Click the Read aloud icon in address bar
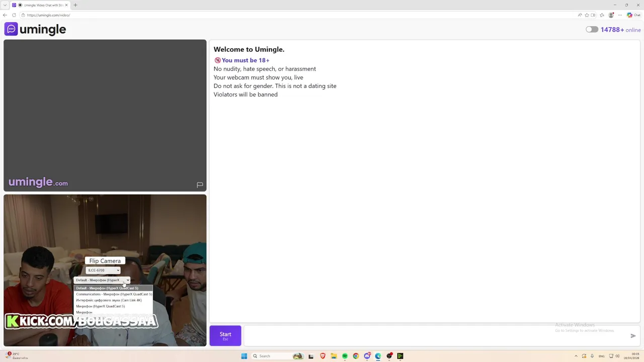 pos(580,15)
